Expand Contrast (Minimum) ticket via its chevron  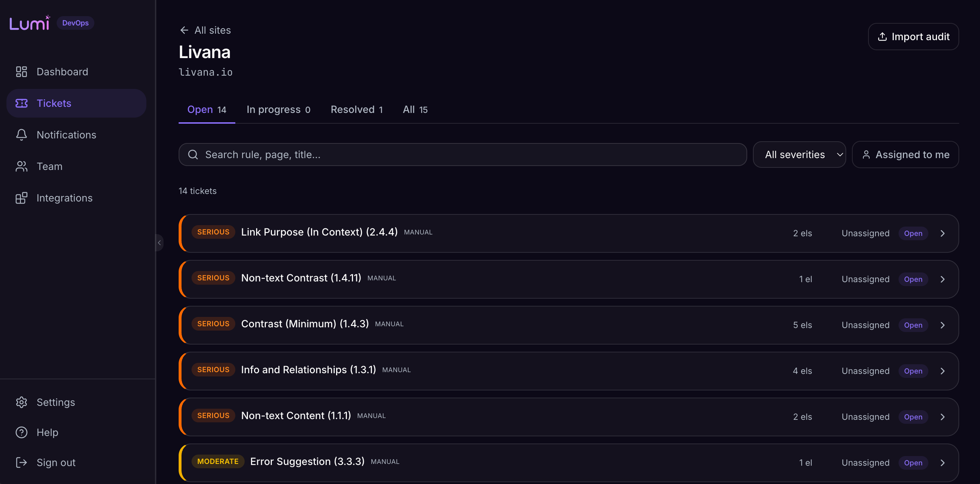tap(942, 325)
